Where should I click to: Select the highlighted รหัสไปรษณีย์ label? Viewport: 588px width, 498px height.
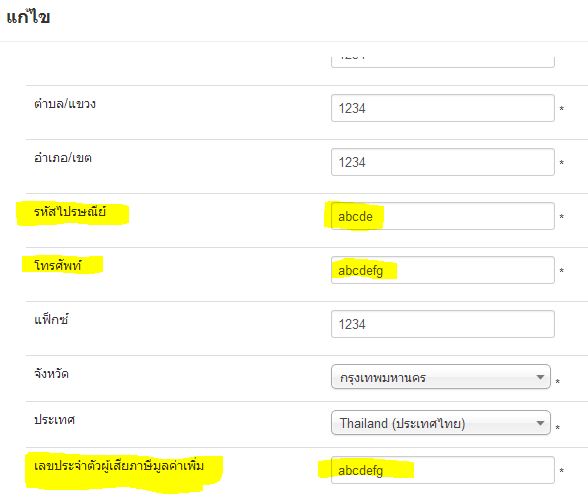(70, 212)
